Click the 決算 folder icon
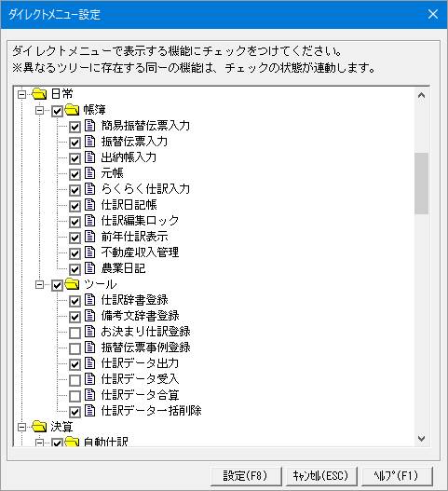This screenshot has width=448, height=491. point(39,426)
